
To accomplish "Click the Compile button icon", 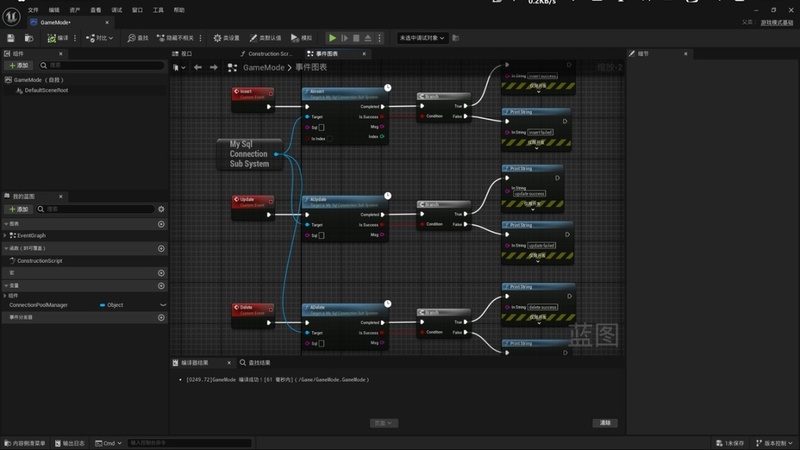I will click(x=52, y=38).
